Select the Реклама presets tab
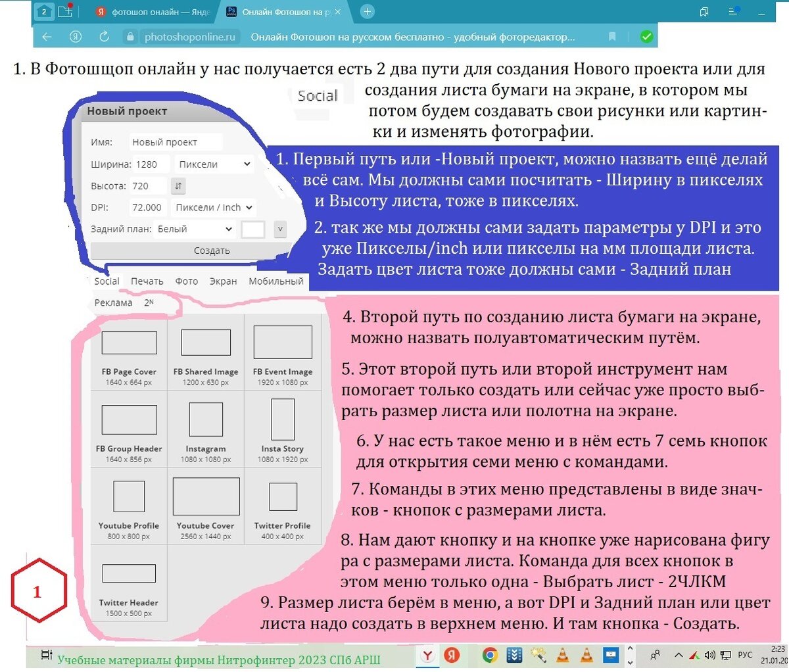The image size is (789, 672). coord(113,302)
